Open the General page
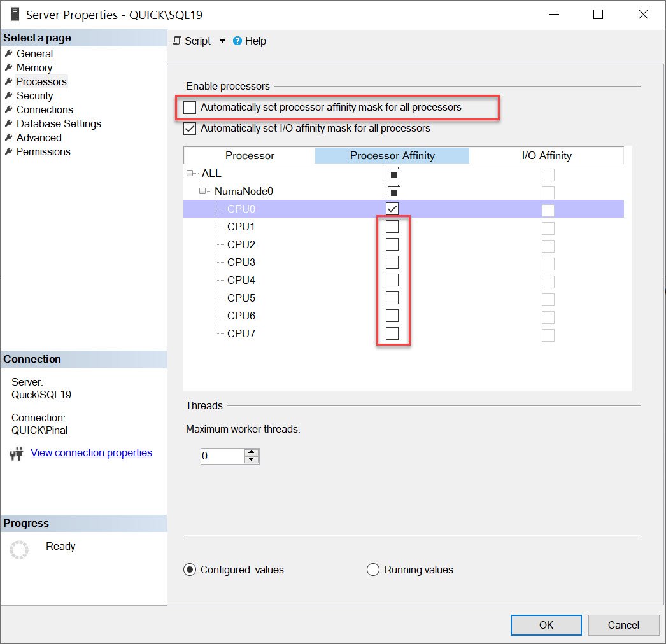Image resolution: width=666 pixels, height=644 pixels. [x=34, y=53]
